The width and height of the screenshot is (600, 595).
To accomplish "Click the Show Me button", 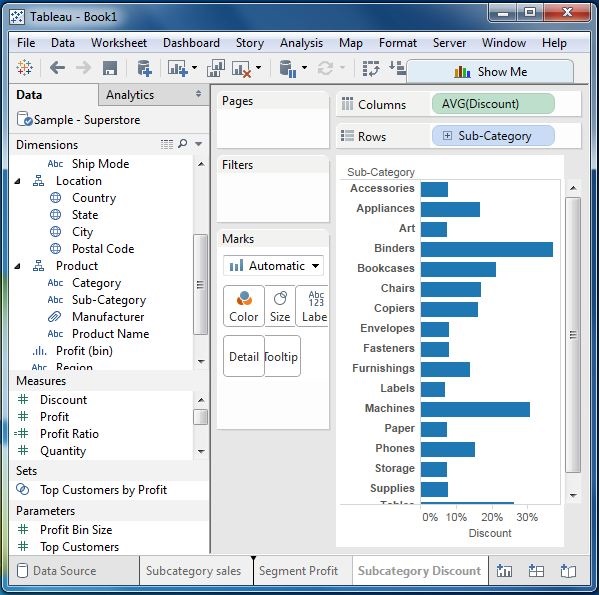I will pos(490,72).
